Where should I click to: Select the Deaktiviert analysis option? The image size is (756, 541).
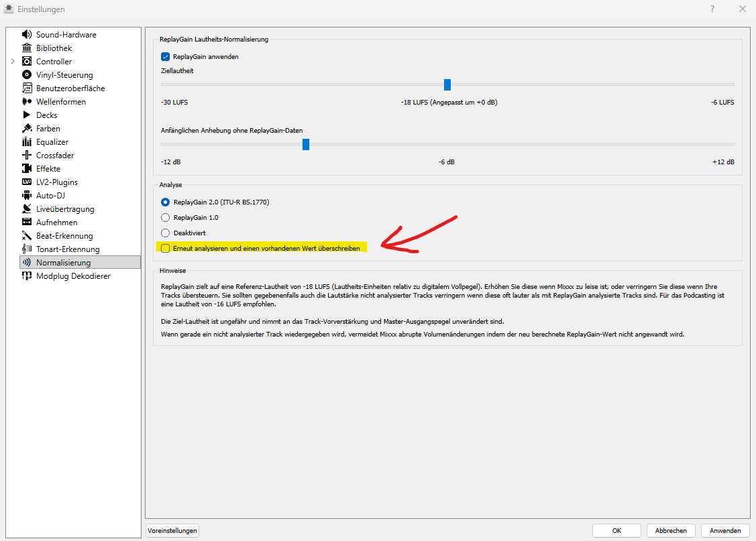166,233
